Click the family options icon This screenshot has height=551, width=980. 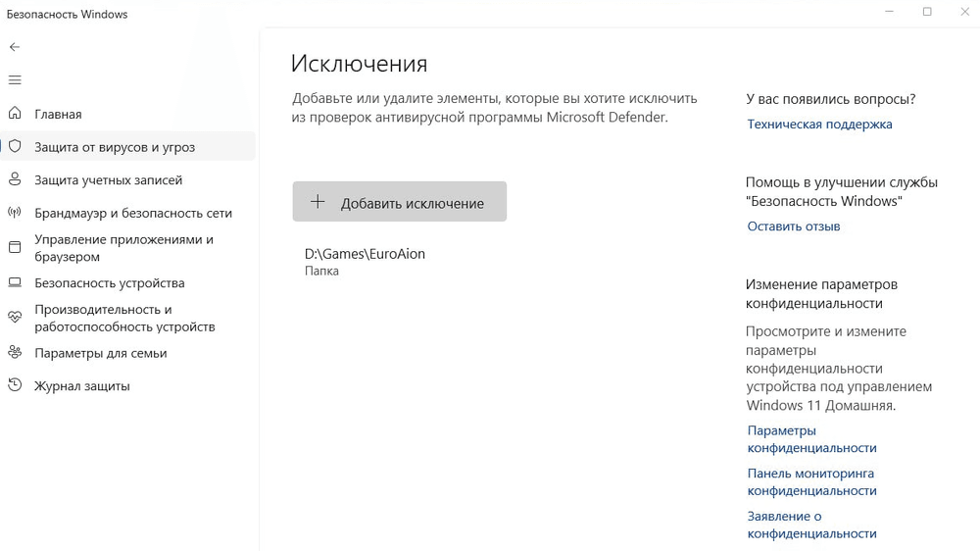click(x=15, y=353)
